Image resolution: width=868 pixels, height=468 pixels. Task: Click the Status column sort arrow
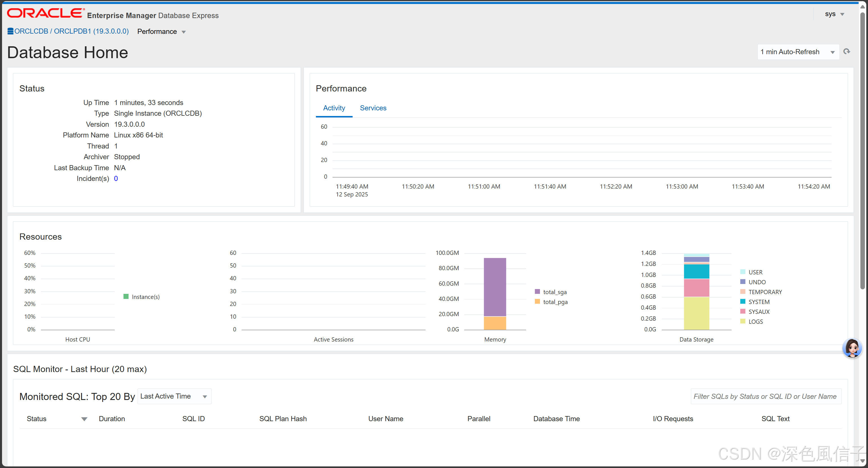click(x=84, y=419)
